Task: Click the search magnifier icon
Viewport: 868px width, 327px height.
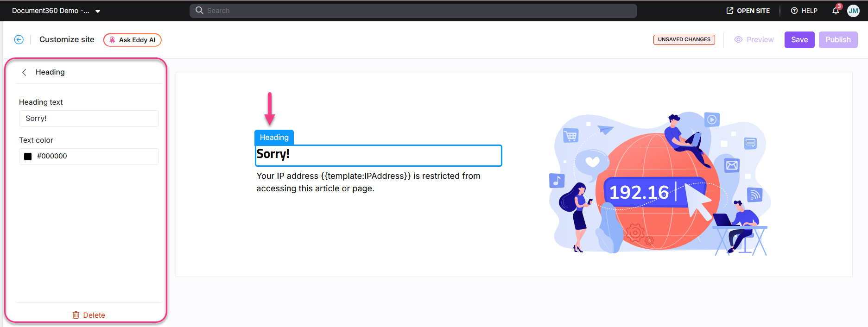Action: pyautogui.click(x=199, y=10)
